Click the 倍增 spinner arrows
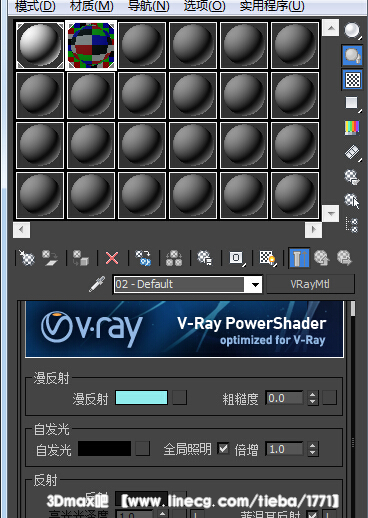Image resolution: width=368 pixels, height=518 pixels. 312,449
